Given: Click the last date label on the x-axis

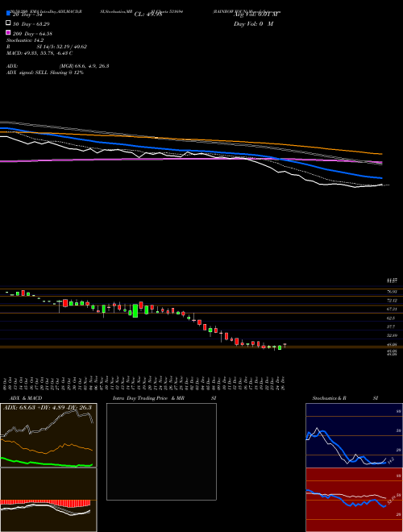Looking at the screenshot, I should tap(282, 383).
